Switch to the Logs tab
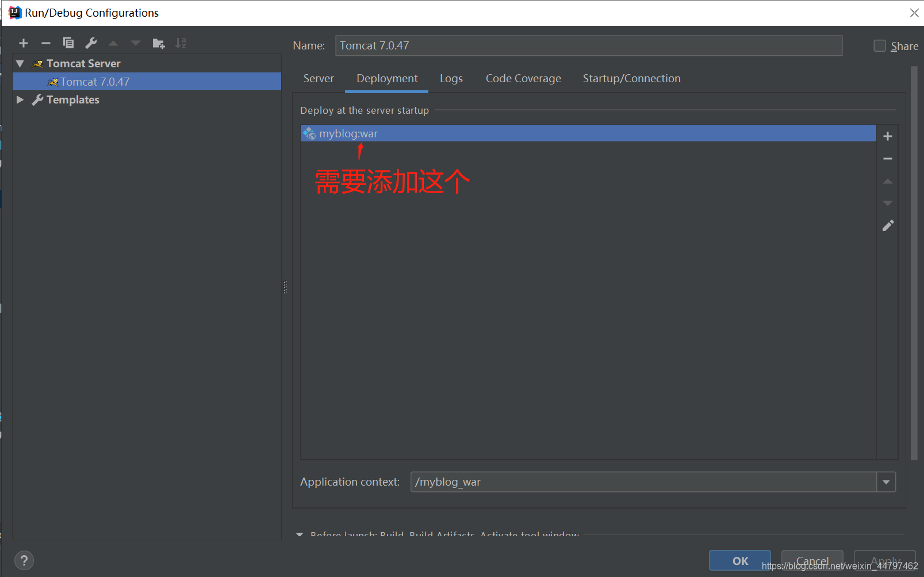 (x=451, y=78)
